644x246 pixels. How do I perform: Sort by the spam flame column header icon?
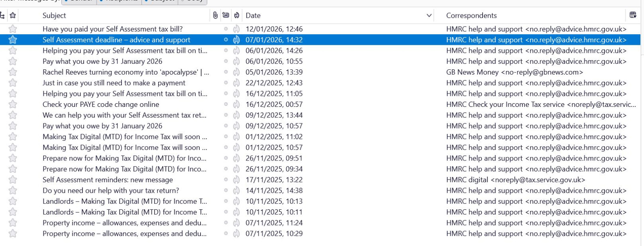tap(237, 15)
